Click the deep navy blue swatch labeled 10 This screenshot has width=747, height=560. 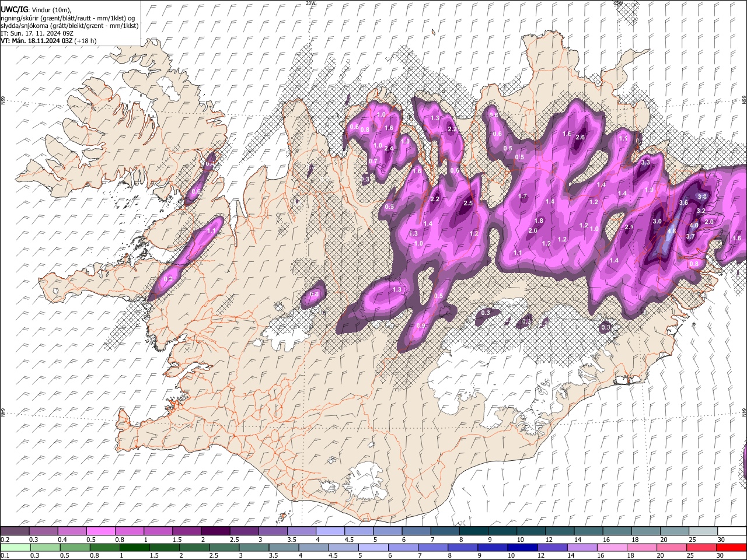[523, 547]
